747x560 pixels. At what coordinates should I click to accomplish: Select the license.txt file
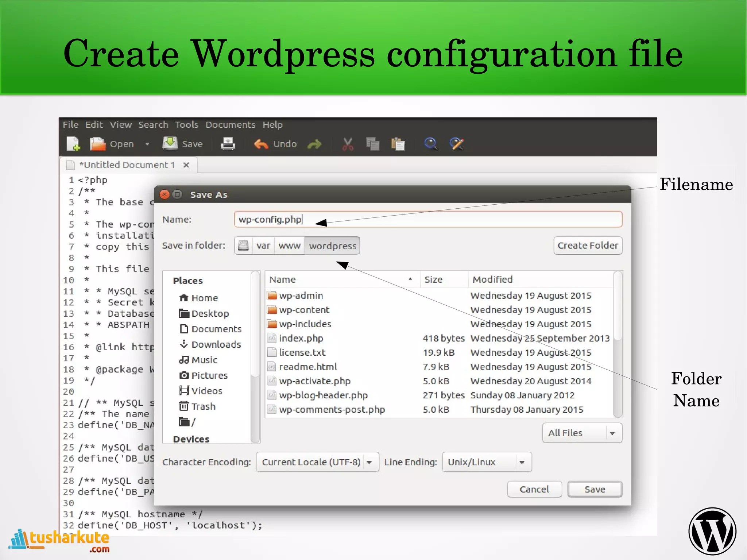[x=439, y=352]
